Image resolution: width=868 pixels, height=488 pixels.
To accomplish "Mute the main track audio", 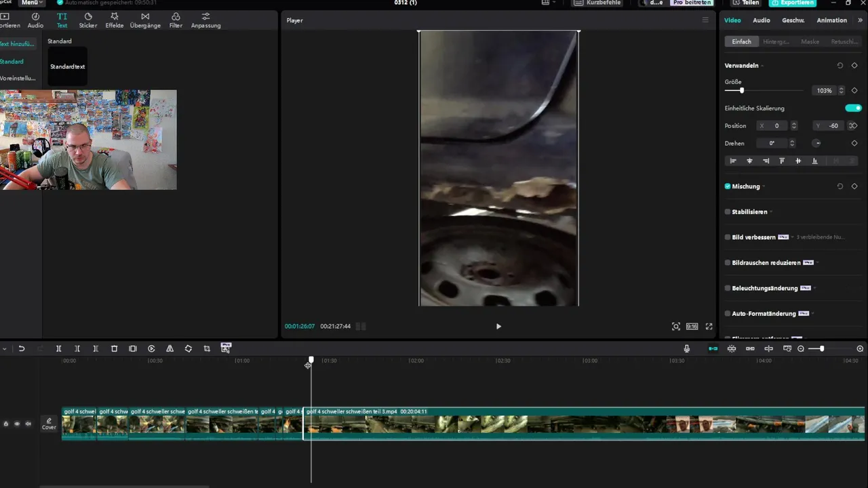I will click(x=28, y=424).
